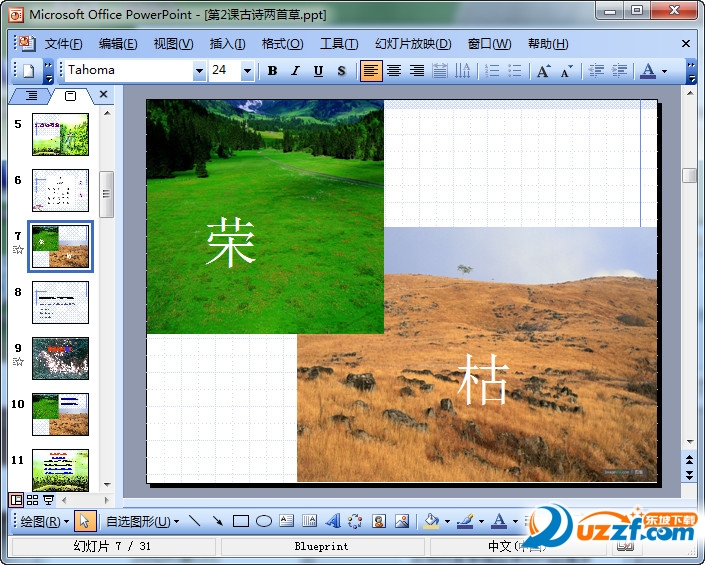Select the slide 11 thumbnail
Image resolution: width=705 pixels, height=565 pixels.
(x=60, y=470)
